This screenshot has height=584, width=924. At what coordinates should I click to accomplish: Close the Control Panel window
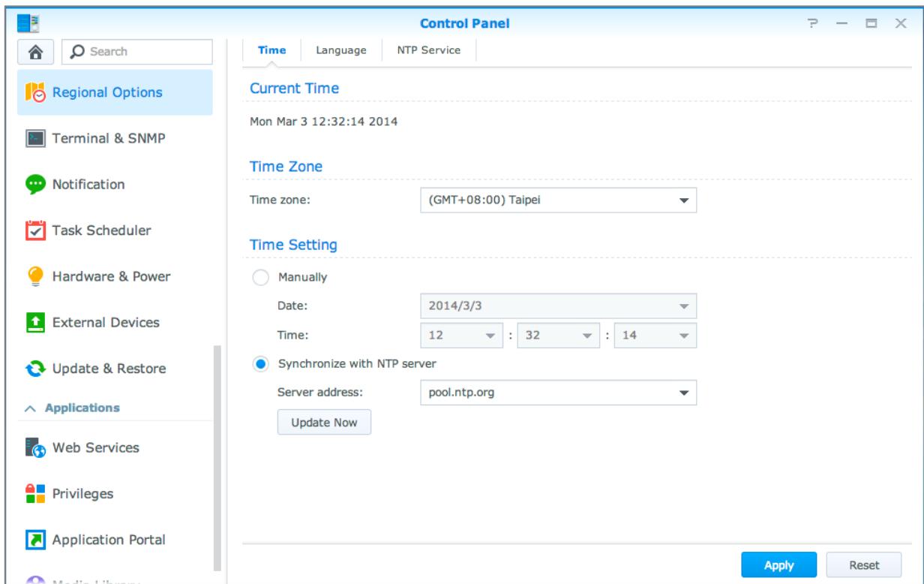[x=902, y=24]
